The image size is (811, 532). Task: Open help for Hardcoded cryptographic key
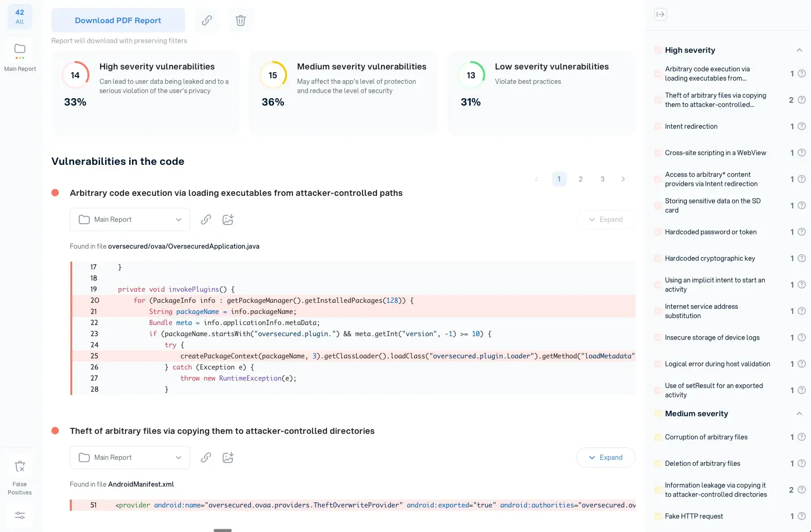[802, 258]
